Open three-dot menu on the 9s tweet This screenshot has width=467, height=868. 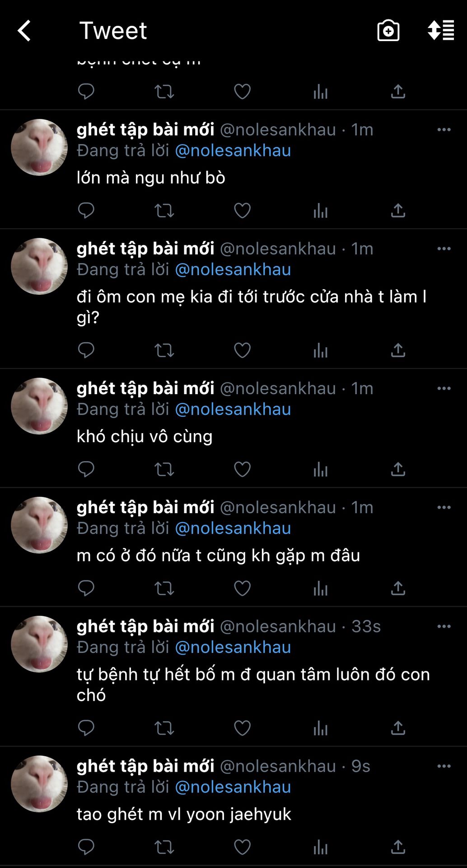click(x=444, y=766)
